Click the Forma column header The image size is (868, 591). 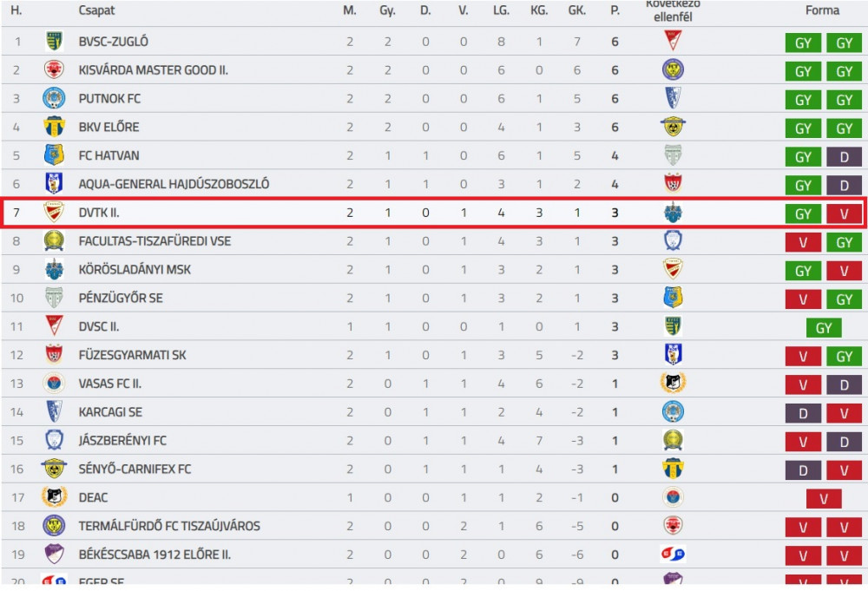pos(822,10)
